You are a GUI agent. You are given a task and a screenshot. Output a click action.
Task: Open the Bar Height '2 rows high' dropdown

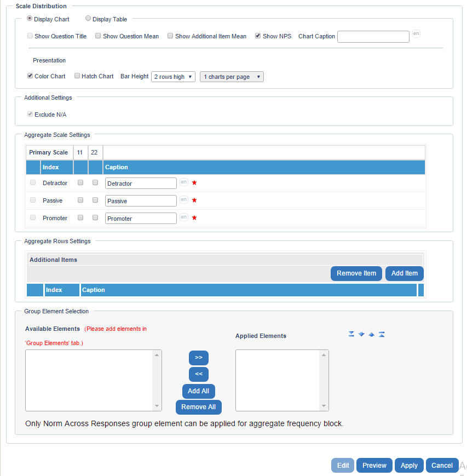(x=173, y=77)
